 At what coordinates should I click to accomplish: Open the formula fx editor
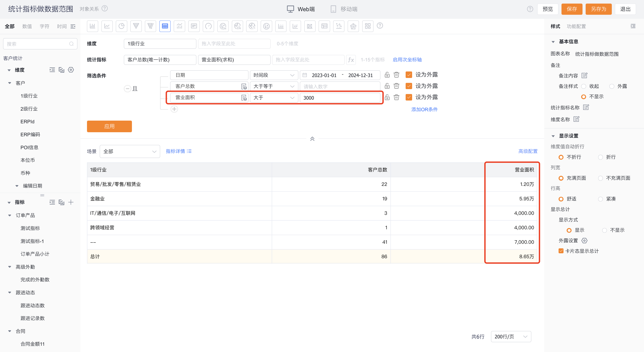point(351,60)
